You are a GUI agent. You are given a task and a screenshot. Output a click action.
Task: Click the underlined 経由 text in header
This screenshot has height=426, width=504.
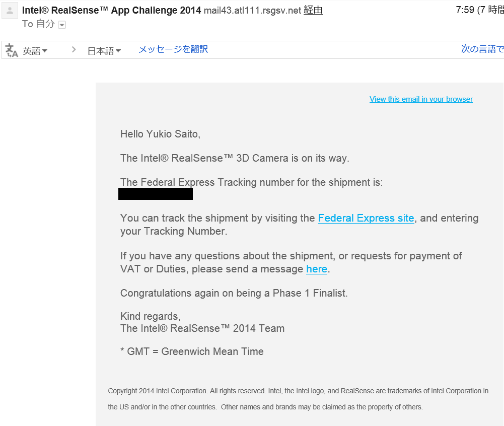(313, 11)
